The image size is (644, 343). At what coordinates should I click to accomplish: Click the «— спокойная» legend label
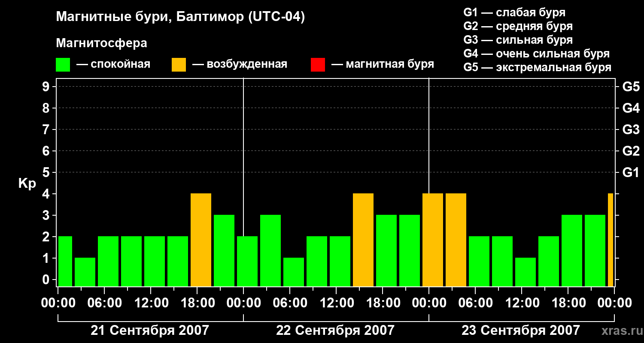113,64
